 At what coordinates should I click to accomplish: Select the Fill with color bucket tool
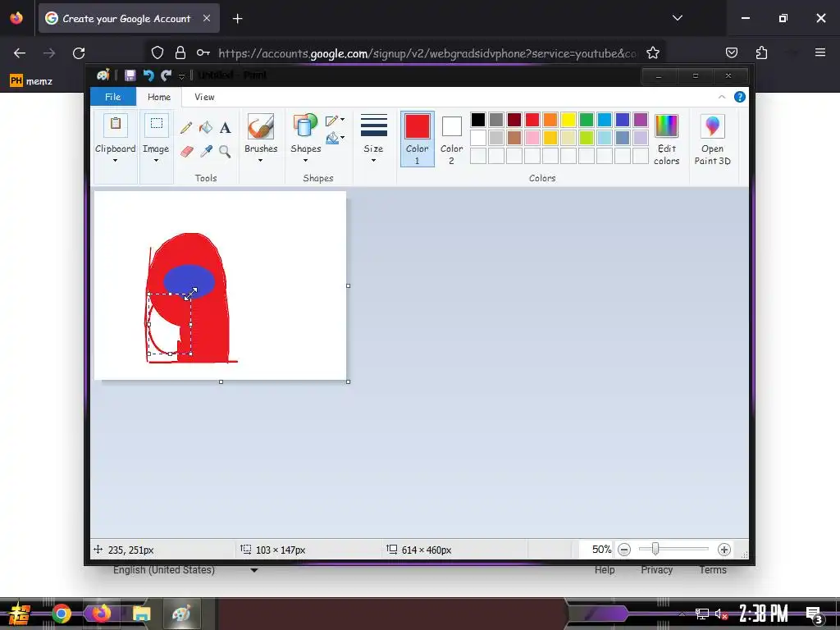pos(205,127)
